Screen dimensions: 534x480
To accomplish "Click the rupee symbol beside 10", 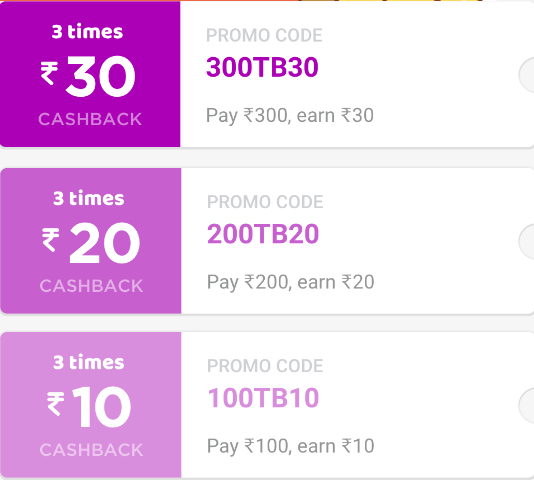I will coord(56,403).
